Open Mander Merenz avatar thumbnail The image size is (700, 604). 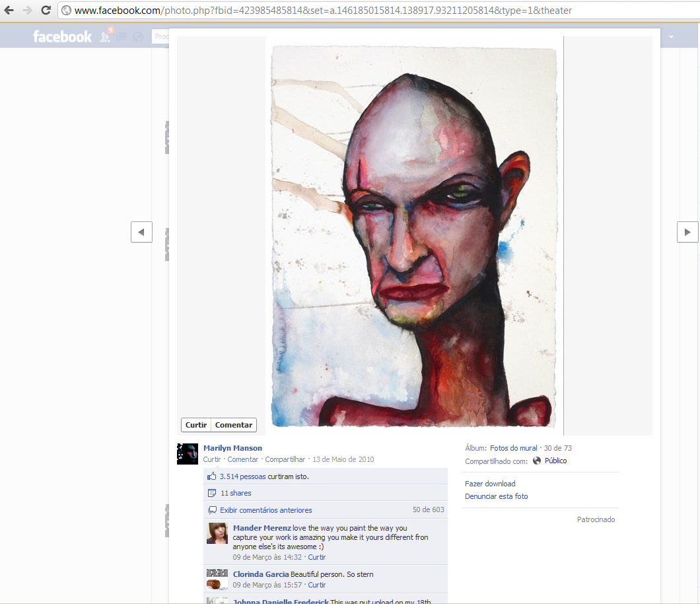(217, 533)
